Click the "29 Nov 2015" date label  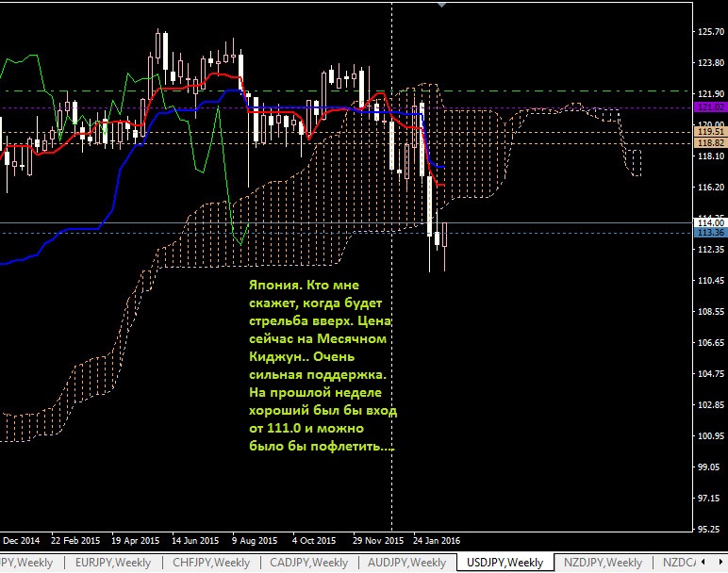click(378, 541)
